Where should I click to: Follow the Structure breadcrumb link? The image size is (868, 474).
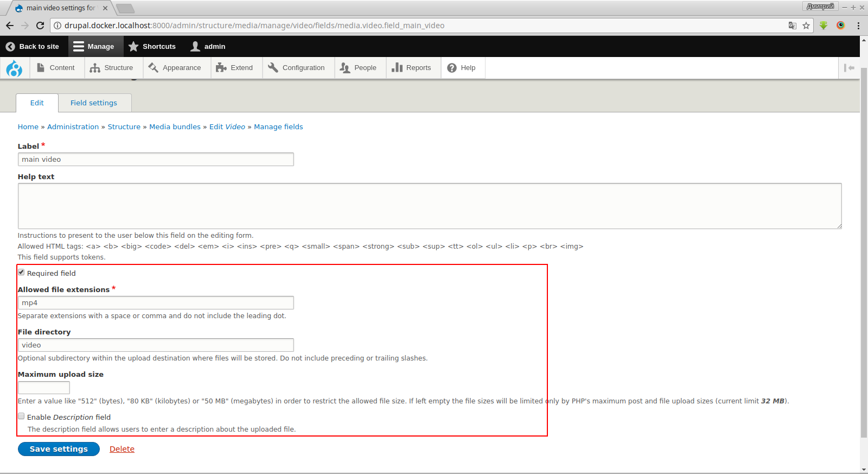tap(124, 127)
